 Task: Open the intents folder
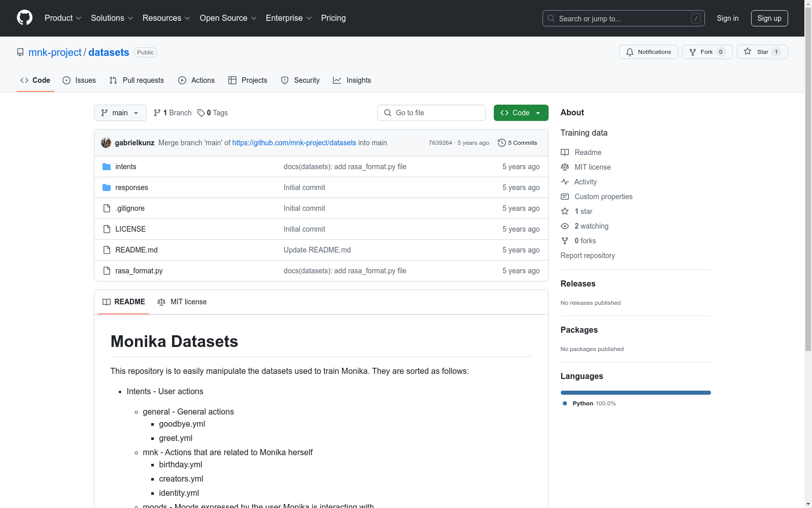pos(126,167)
